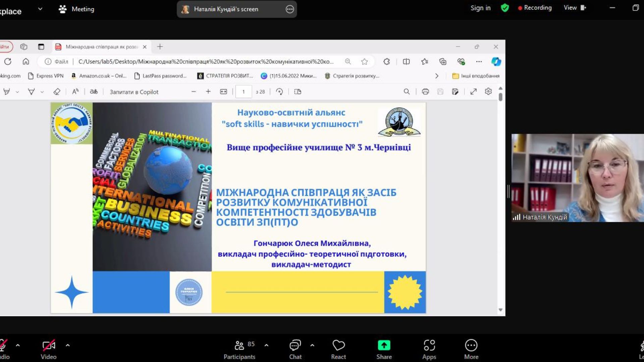Turn on the Video camera
644x362 pixels.
point(49,349)
